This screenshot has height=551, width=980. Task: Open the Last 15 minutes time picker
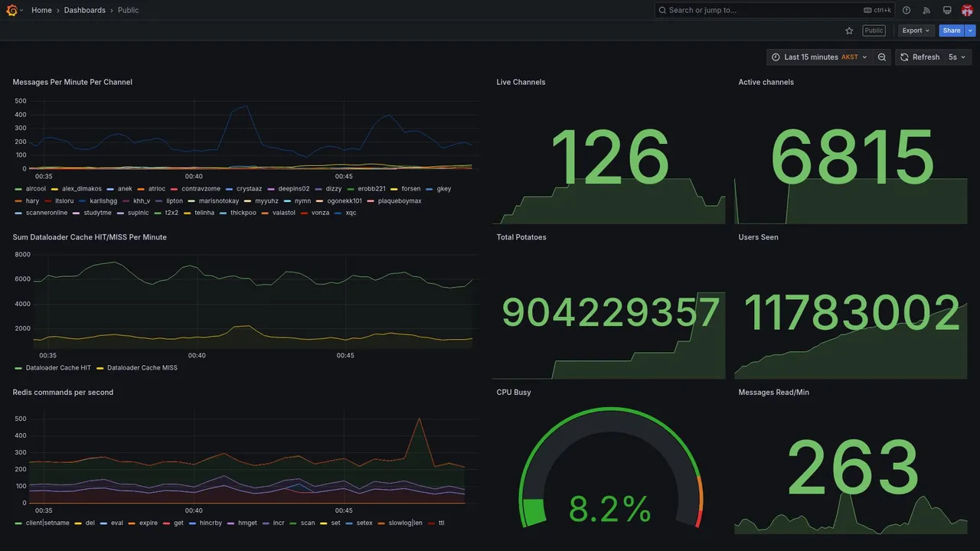(x=819, y=57)
